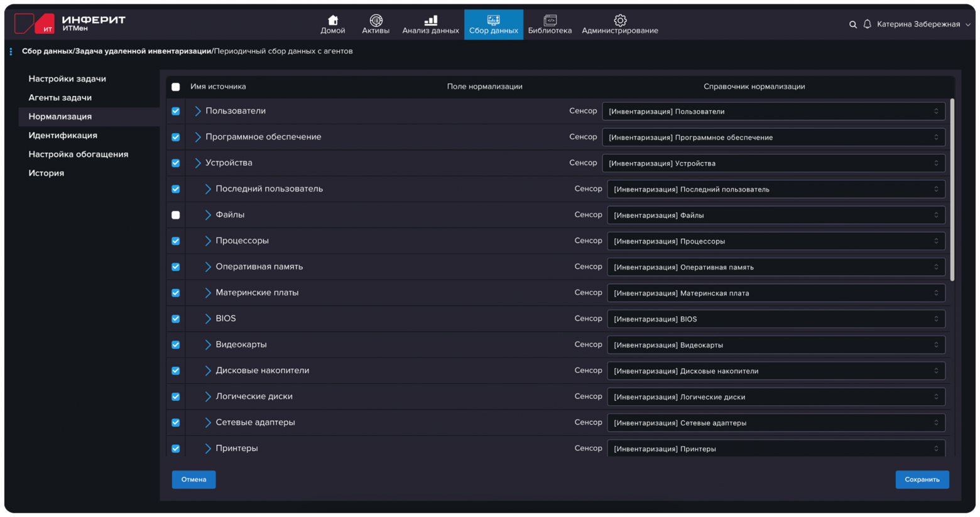Uncheck Последний пользователь checkbox
980x517 pixels.
pos(176,189)
